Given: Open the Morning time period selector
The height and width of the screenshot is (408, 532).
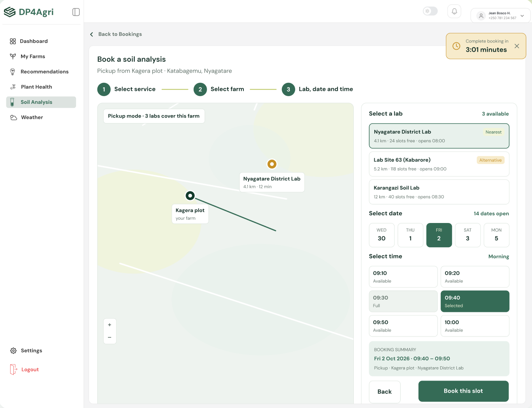Looking at the screenshot, I should (x=499, y=257).
